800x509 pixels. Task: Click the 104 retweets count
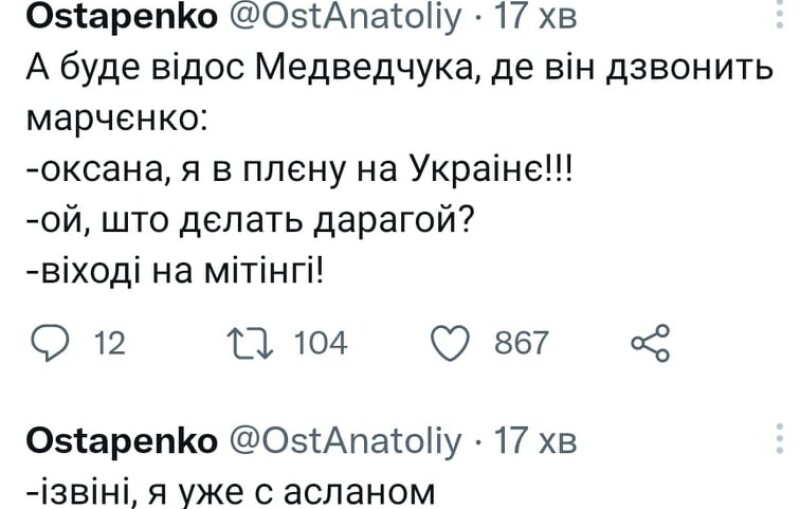click(321, 344)
